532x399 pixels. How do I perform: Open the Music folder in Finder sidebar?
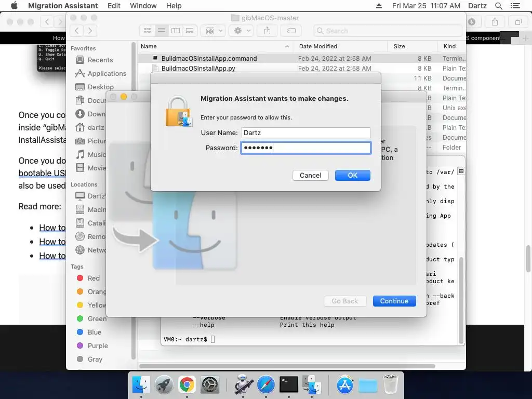[x=91, y=155]
